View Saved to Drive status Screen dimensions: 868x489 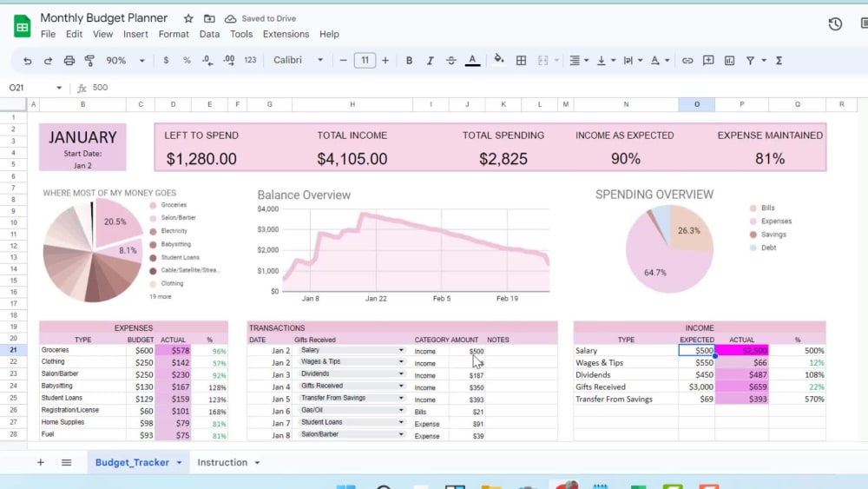[260, 18]
